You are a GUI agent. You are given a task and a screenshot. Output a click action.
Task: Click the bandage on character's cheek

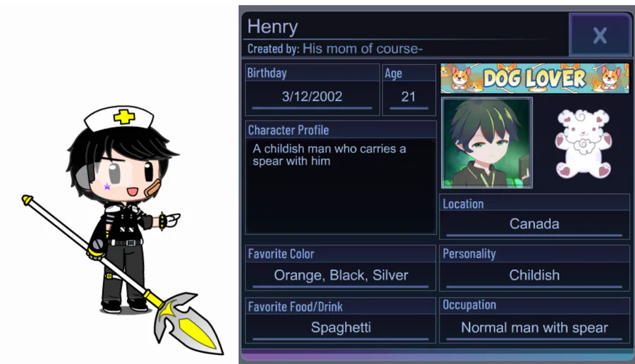[152, 188]
